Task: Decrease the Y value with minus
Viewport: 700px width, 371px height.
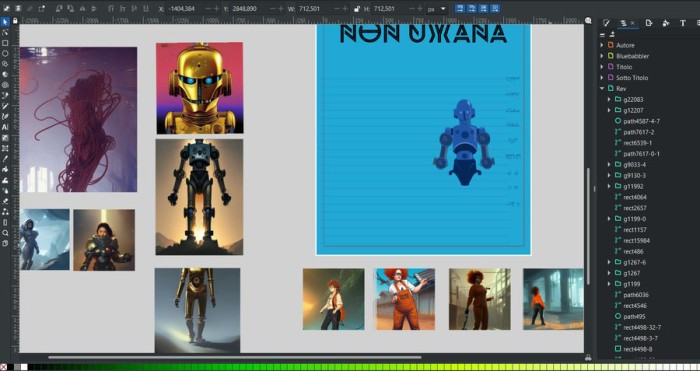Action: (x=272, y=8)
